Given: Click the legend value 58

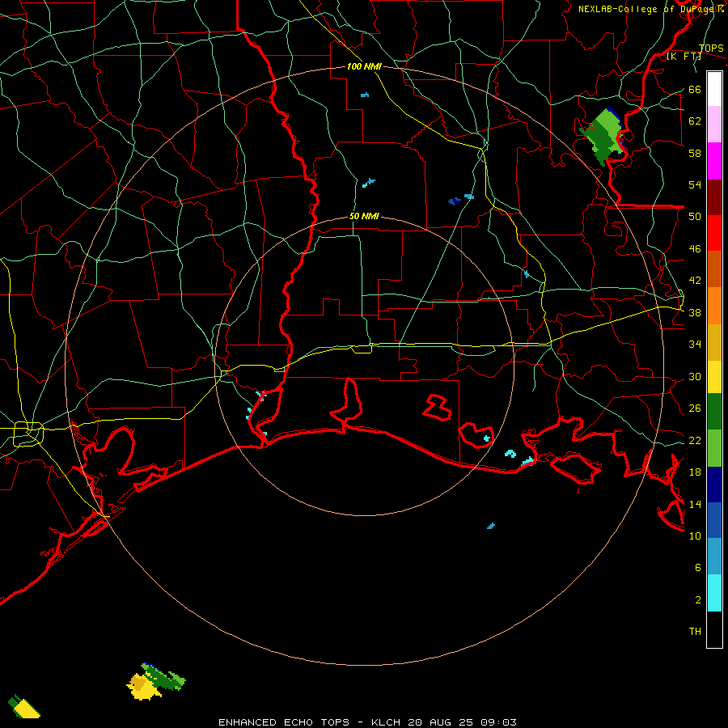Looking at the screenshot, I should click(695, 153).
